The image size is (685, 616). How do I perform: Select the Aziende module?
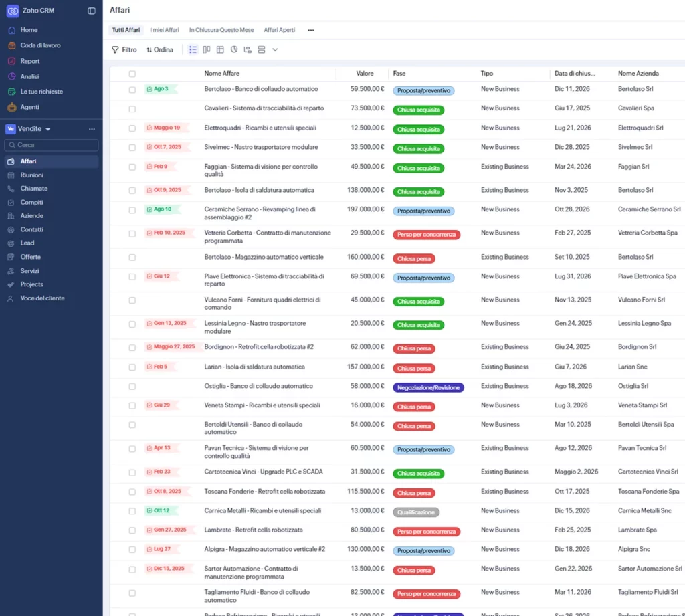click(x=32, y=216)
